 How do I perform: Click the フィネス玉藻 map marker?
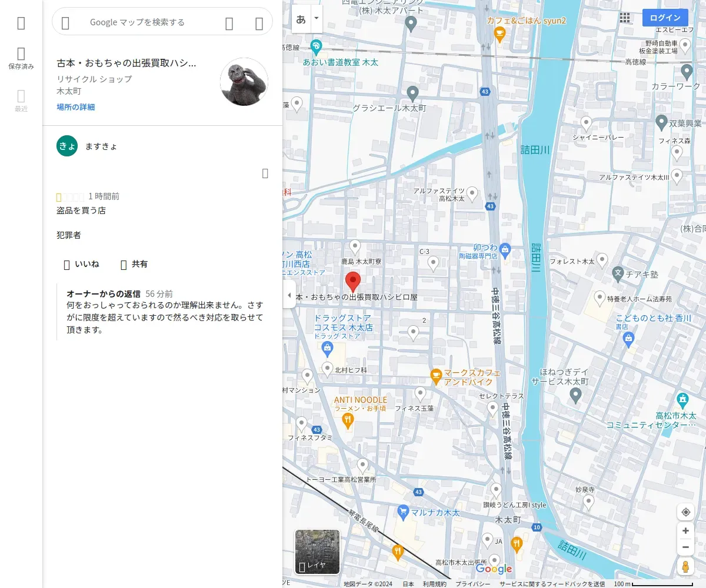click(420, 395)
